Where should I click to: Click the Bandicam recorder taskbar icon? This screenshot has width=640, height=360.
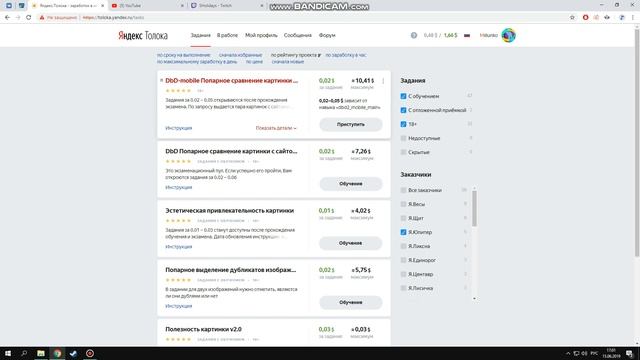90,353
